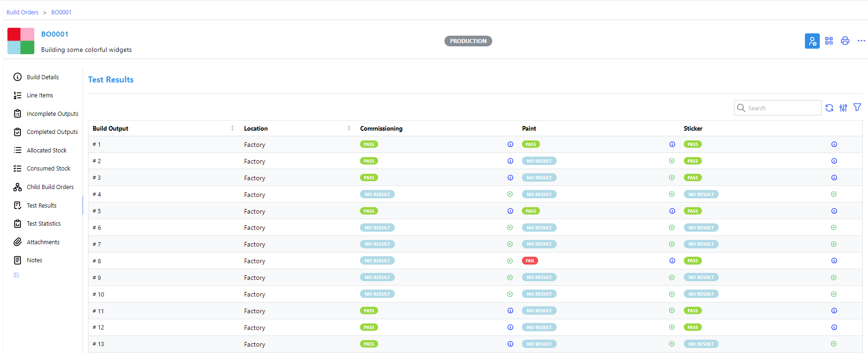Click the BO0001 build order title link
868x354 pixels.
pyautogui.click(x=55, y=34)
